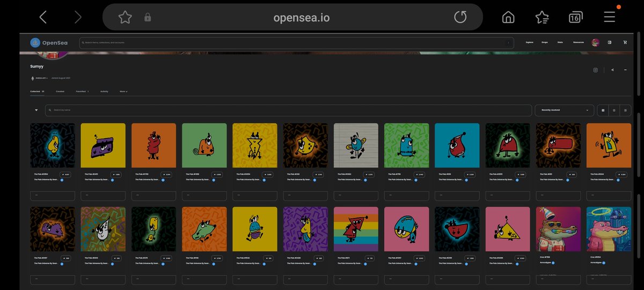Reload the opensea.io page

pos(460,17)
